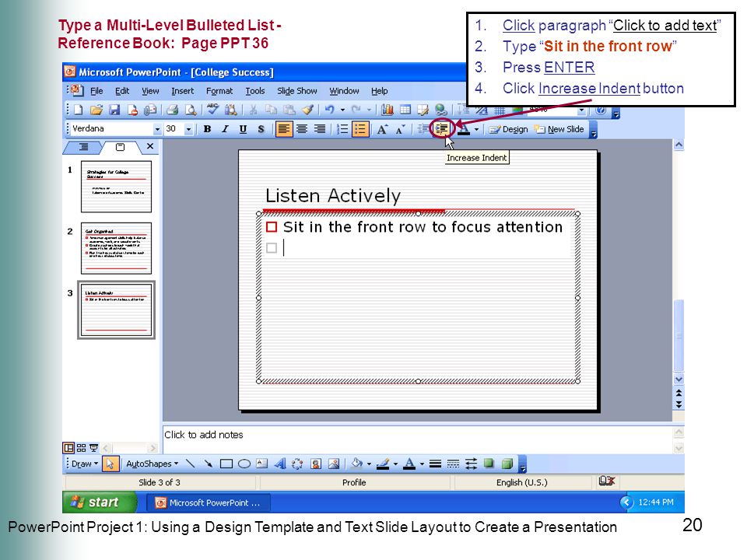This screenshot has height=560, width=747.
Task: Open the Format menu
Action: coord(219,91)
